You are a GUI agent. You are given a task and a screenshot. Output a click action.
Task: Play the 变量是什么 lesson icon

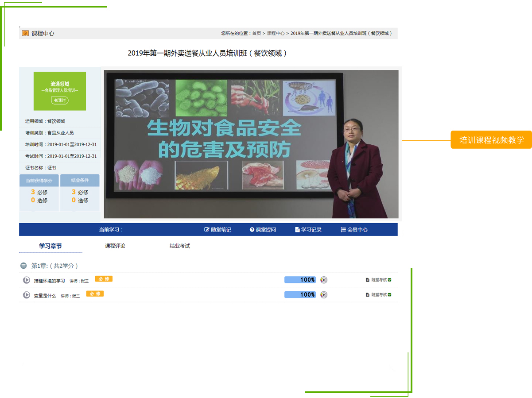tap(27, 295)
